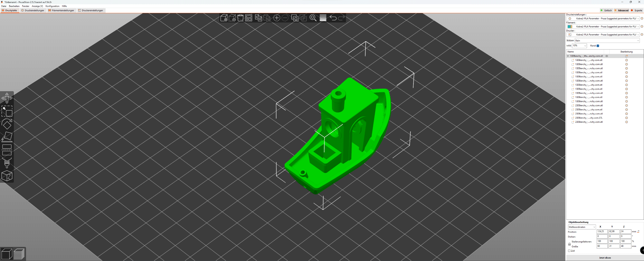Viewport: 644px width, 261px height.
Task: Click the trash can Delete all icon
Action: click(x=241, y=18)
